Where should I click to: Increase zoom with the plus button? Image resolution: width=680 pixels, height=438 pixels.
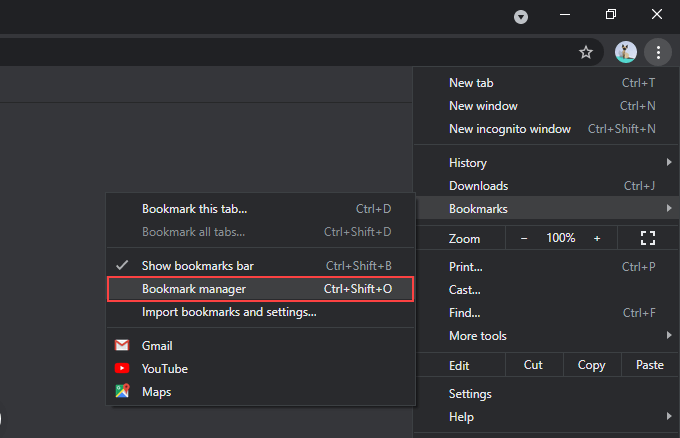tap(597, 238)
